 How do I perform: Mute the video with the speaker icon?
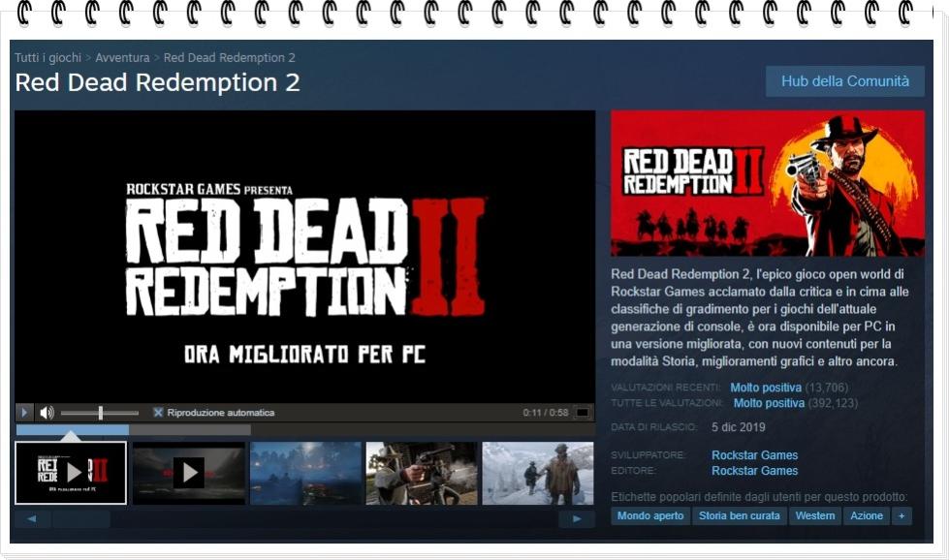pyautogui.click(x=47, y=413)
